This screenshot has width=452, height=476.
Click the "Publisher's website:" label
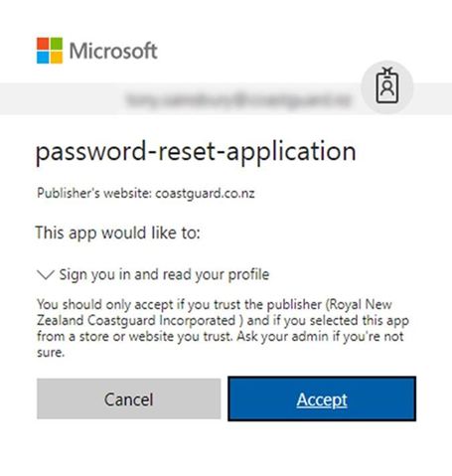94,193
